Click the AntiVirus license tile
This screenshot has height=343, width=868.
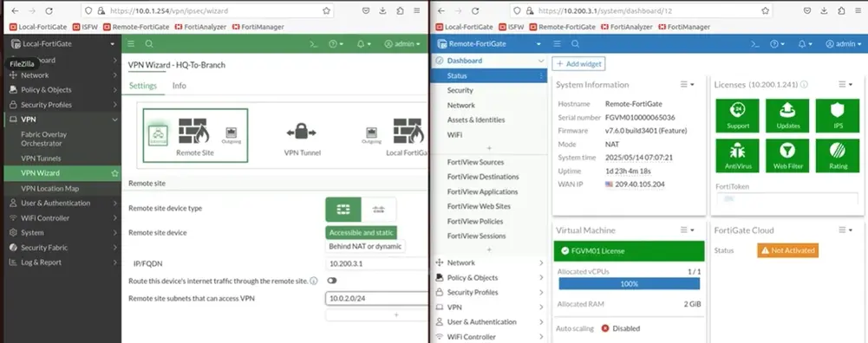click(737, 155)
